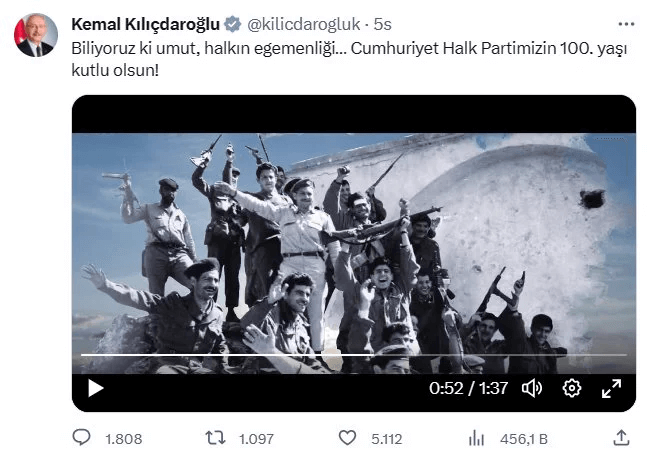Open video settings gear menu
Screen dimensions: 648x459
[572, 388]
